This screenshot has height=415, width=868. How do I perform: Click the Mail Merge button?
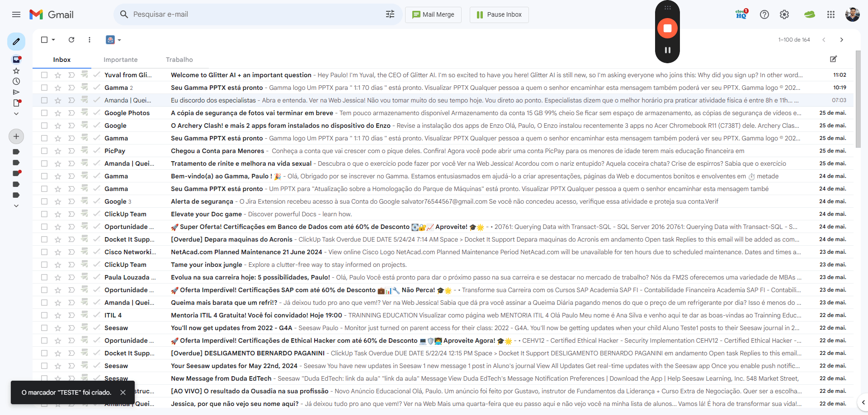(x=433, y=14)
